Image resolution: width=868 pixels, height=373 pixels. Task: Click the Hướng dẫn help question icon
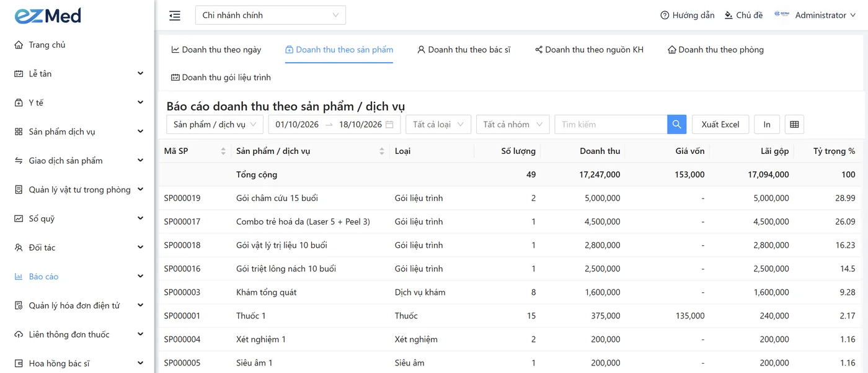click(x=665, y=15)
